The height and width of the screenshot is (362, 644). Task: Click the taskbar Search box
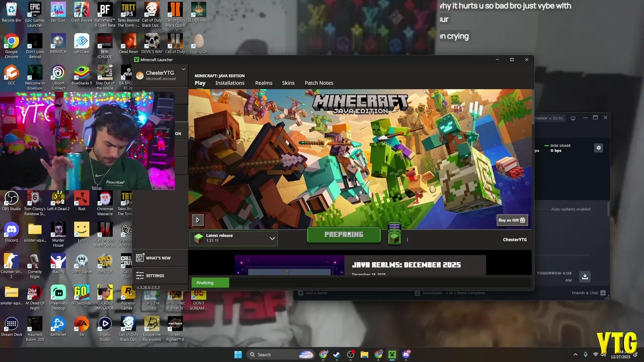(x=282, y=354)
